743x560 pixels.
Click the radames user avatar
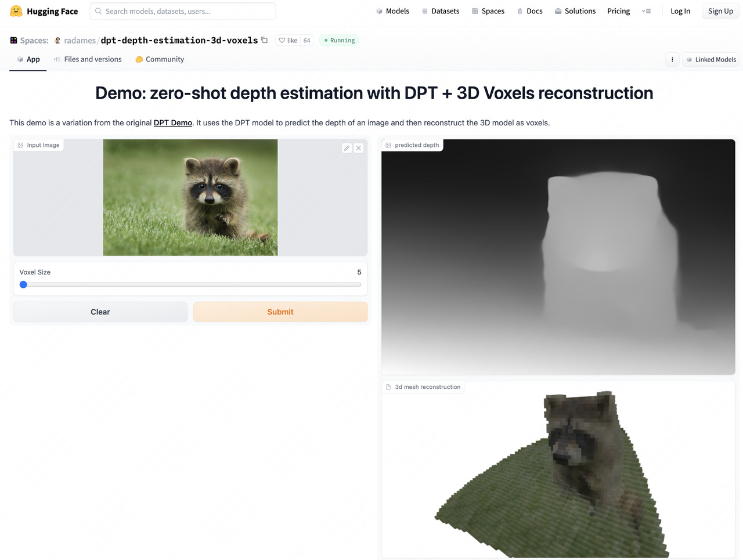[57, 40]
